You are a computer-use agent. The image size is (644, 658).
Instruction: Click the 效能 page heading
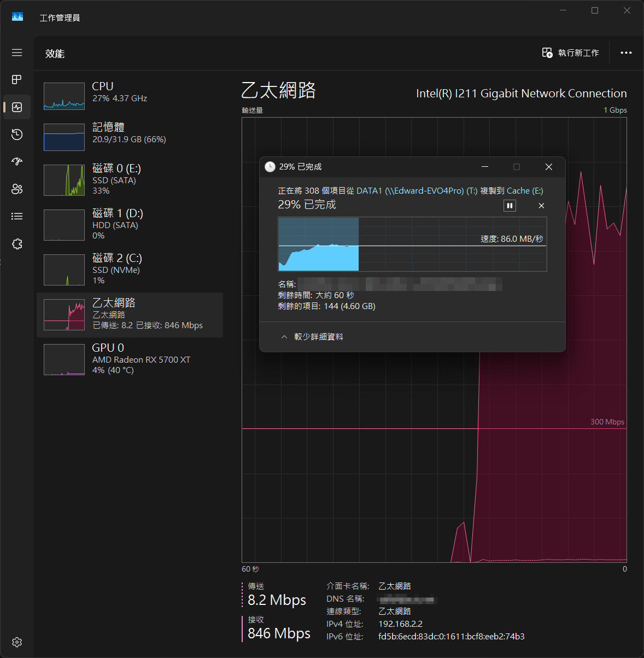[55, 54]
